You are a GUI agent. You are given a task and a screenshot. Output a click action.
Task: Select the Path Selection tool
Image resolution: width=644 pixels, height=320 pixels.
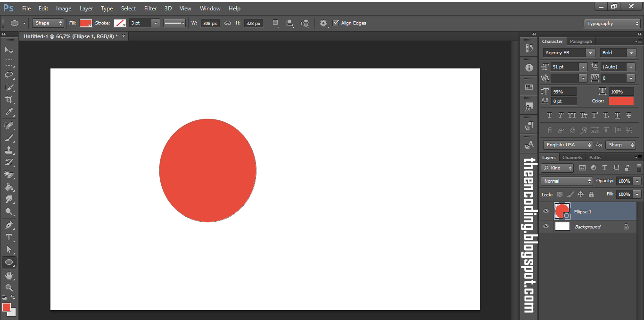pos(9,250)
